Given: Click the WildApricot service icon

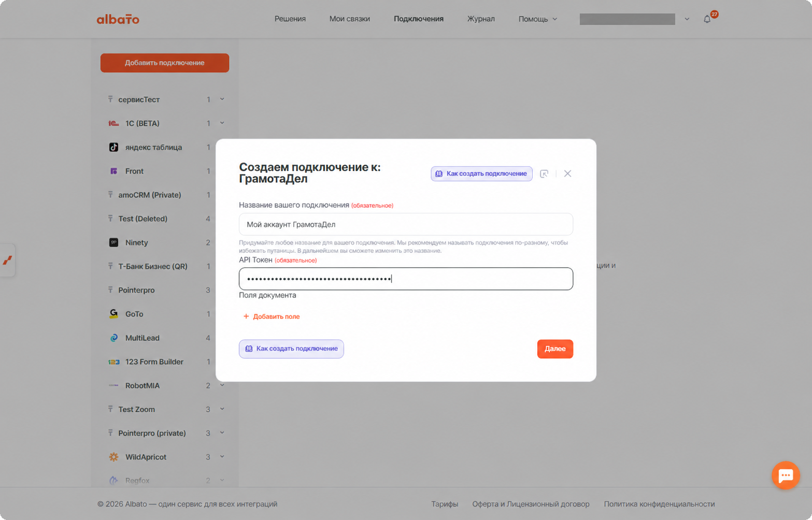Looking at the screenshot, I should click(113, 457).
